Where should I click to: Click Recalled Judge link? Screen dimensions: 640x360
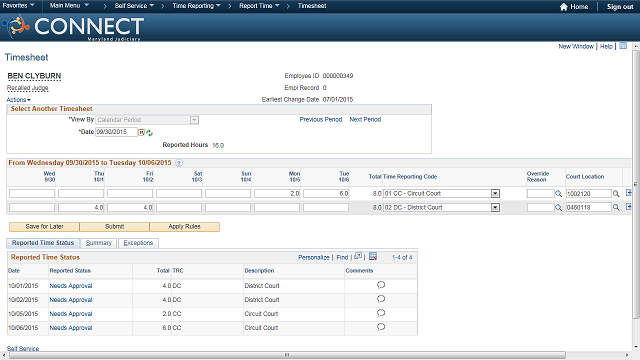click(x=27, y=88)
